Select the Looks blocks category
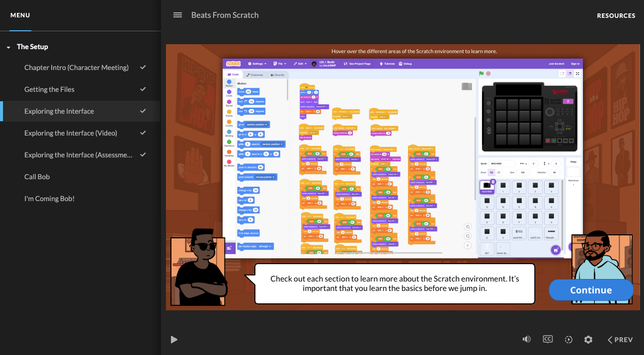The height and width of the screenshot is (355, 644). coord(229,93)
